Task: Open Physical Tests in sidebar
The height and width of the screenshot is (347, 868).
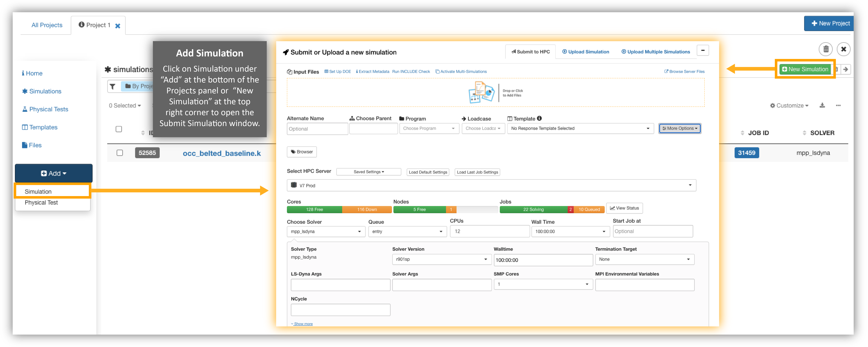Action: click(x=45, y=109)
